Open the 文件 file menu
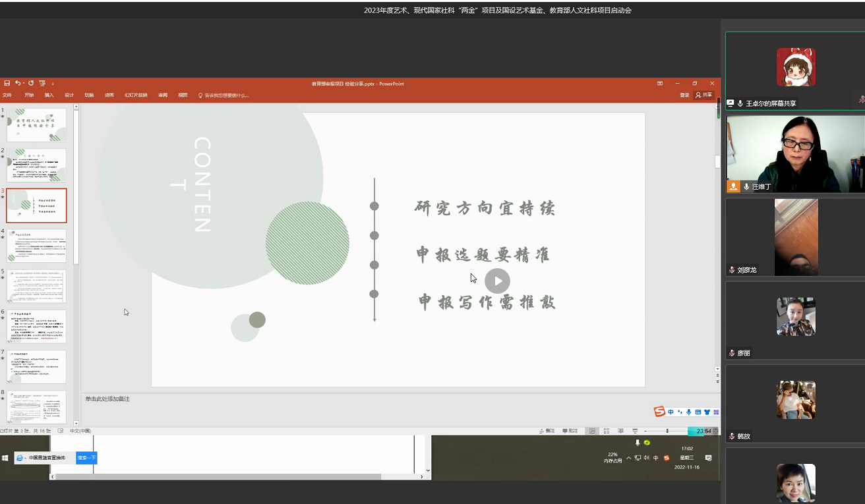The image size is (865, 504). (7, 96)
